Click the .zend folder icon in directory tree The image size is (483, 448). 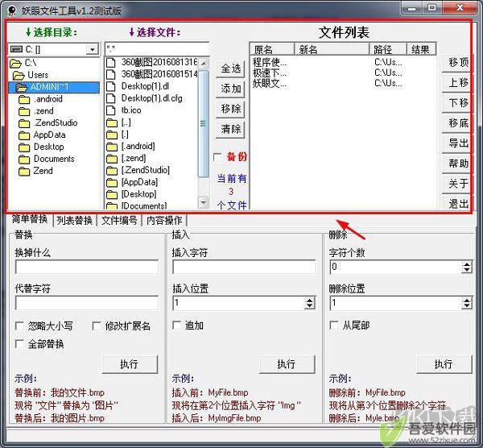pyautogui.click(x=24, y=111)
